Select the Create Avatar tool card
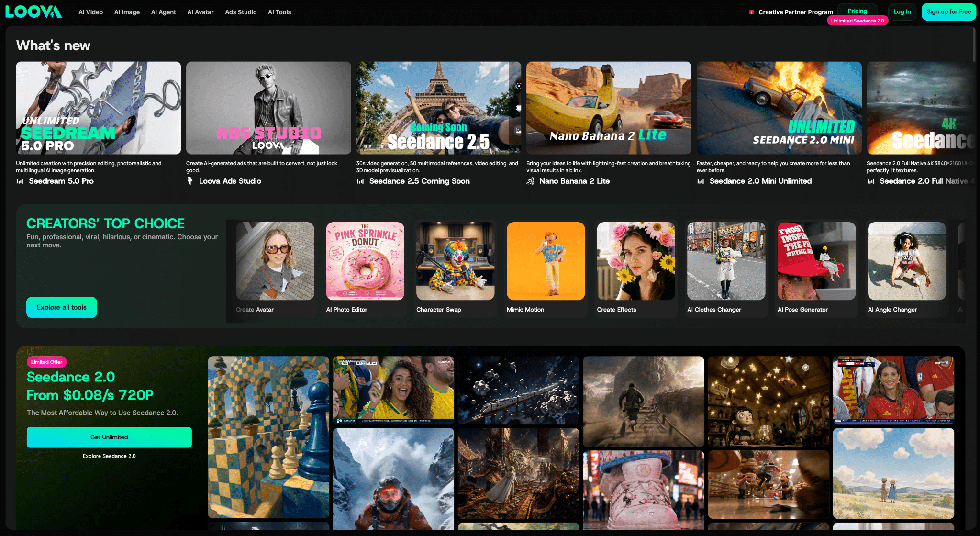This screenshot has width=980, height=536. (x=275, y=268)
